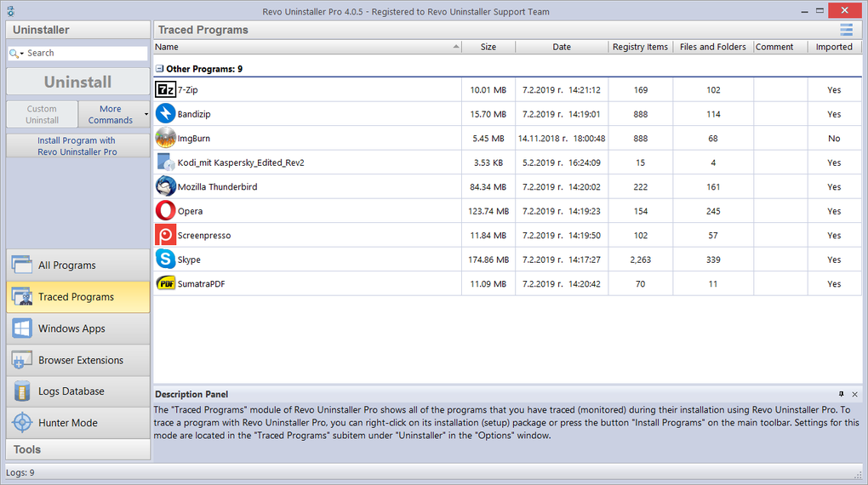868x485 pixels.
Task: Click the search magnifier icon
Action: (14, 53)
